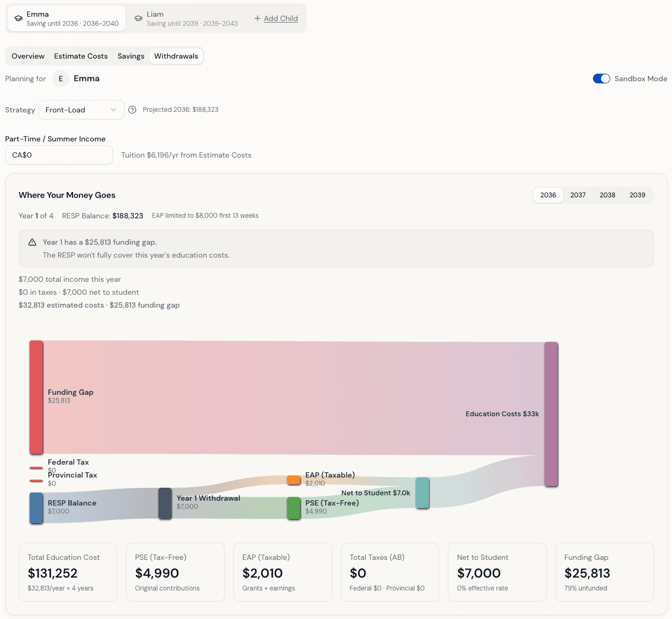Select Liam's child planning card

185,18
